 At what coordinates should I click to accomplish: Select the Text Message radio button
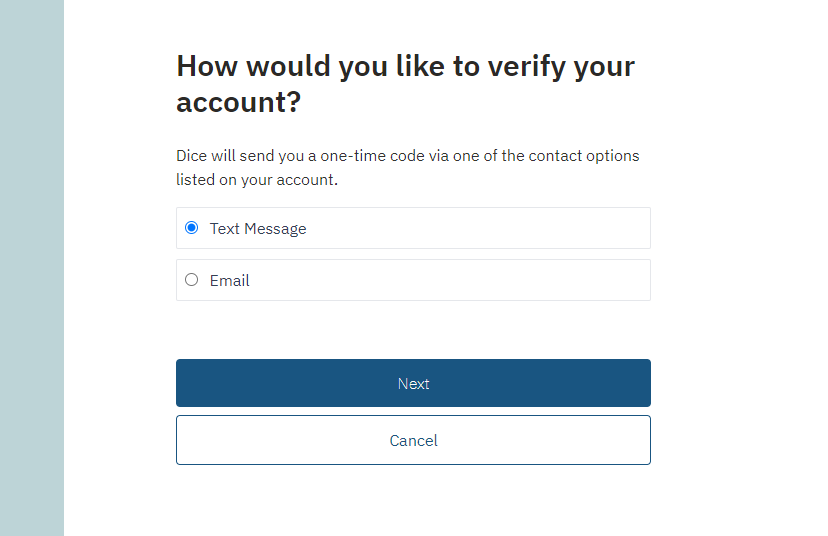pyautogui.click(x=192, y=228)
